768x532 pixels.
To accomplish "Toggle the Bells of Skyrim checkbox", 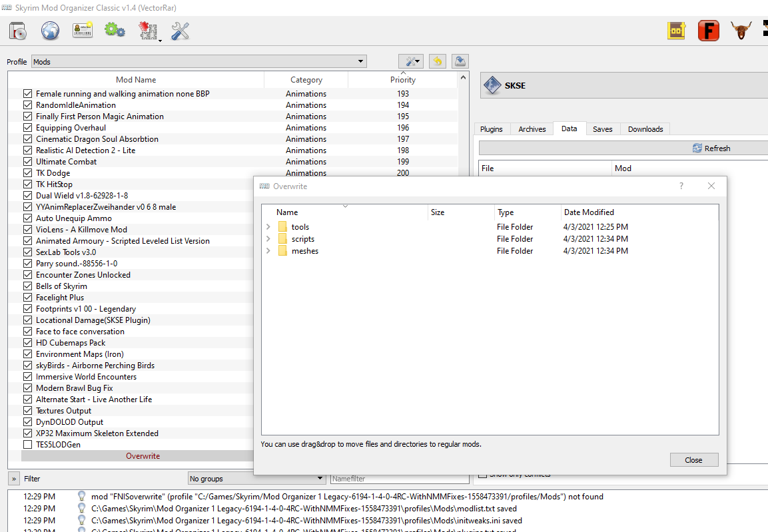I will tap(27, 286).
